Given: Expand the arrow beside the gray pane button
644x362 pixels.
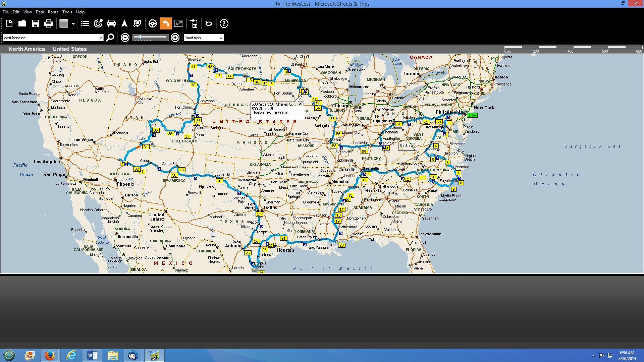Looking at the screenshot, I should [x=73, y=24].
